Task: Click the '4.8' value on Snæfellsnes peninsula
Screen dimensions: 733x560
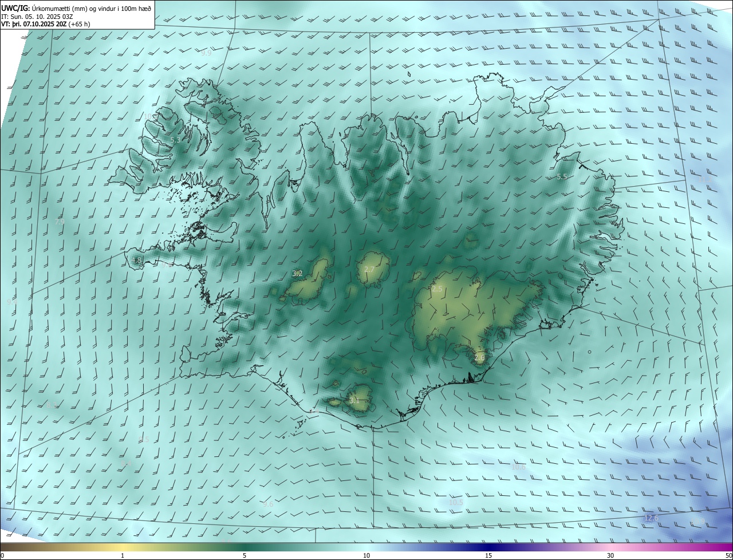Action: (x=136, y=261)
